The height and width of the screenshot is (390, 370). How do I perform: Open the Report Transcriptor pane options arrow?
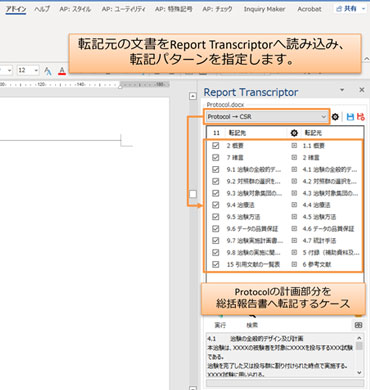(342, 90)
